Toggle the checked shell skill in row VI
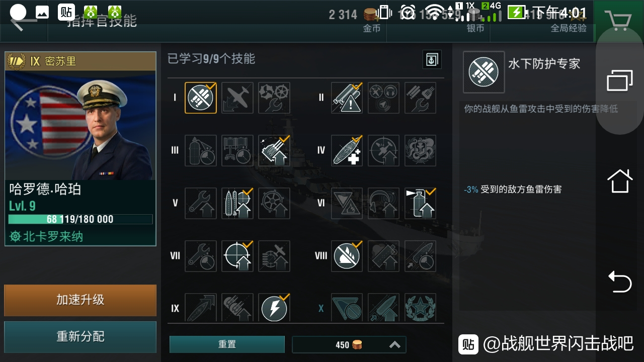Image resolution: width=644 pixels, height=362 pixels. tap(421, 203)
